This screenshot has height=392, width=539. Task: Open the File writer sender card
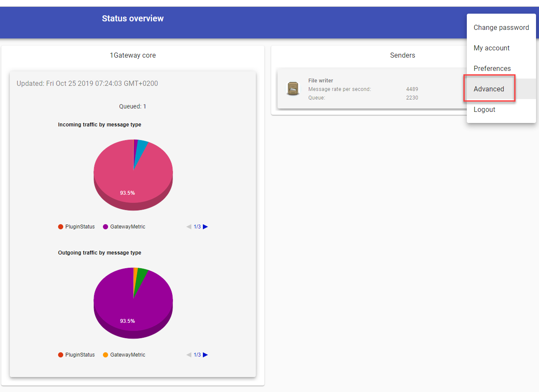(367, 89)
